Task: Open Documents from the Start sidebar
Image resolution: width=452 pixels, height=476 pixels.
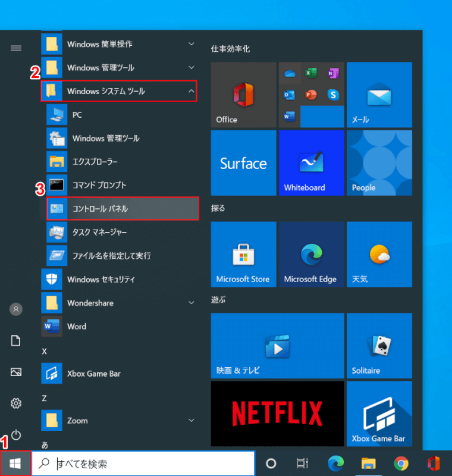Action: click(x=16, y=340)
